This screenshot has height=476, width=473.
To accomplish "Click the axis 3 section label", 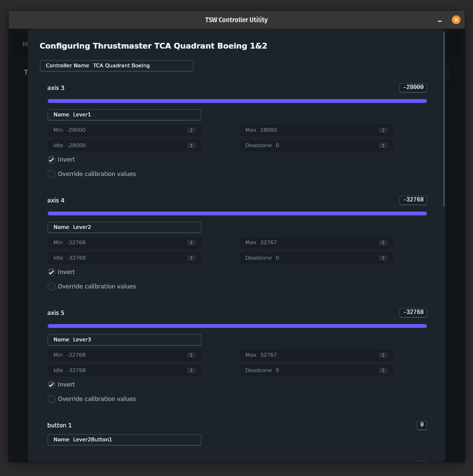I will point(56,88).
